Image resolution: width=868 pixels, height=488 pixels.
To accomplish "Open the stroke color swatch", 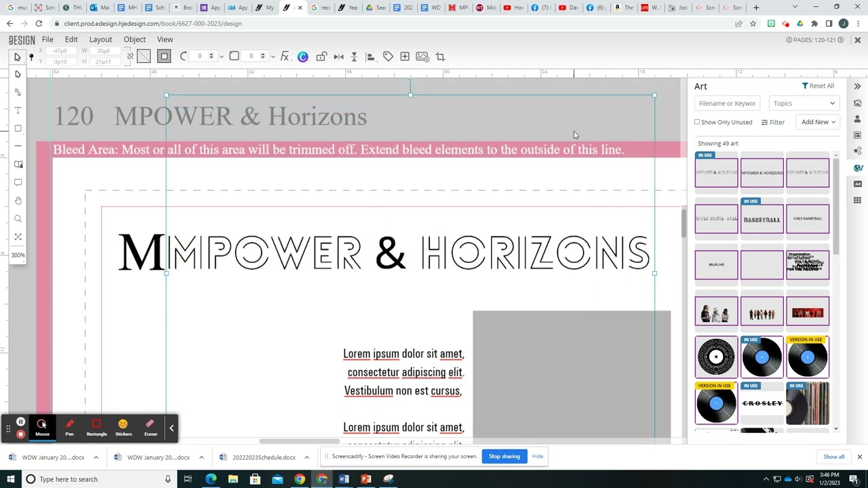I will [x=164, y=56].
